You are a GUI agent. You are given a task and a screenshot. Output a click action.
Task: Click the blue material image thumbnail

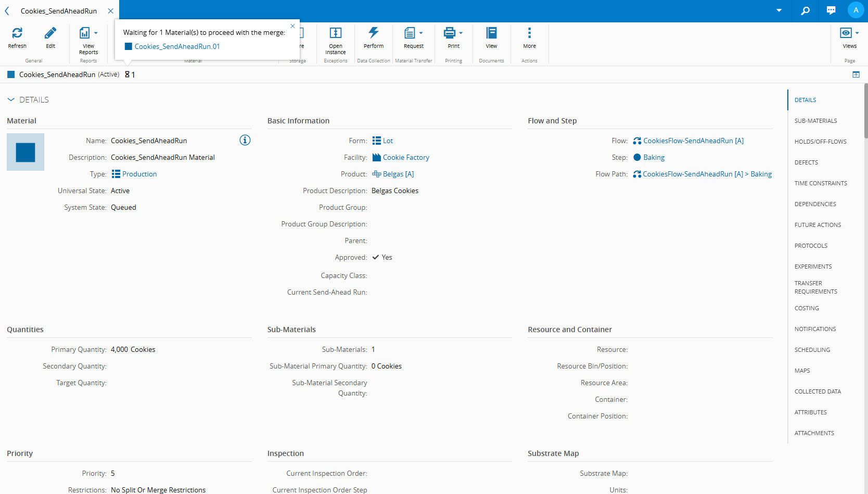tap(25, 152)
